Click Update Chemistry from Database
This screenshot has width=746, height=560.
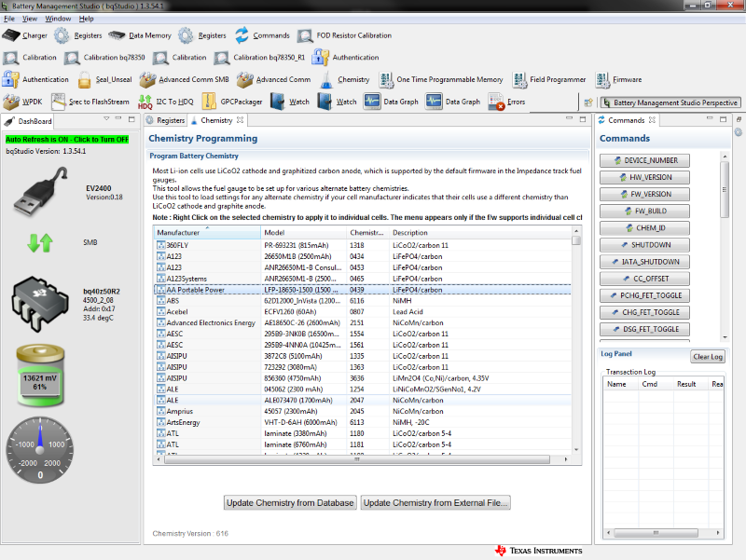coord(290,503)
